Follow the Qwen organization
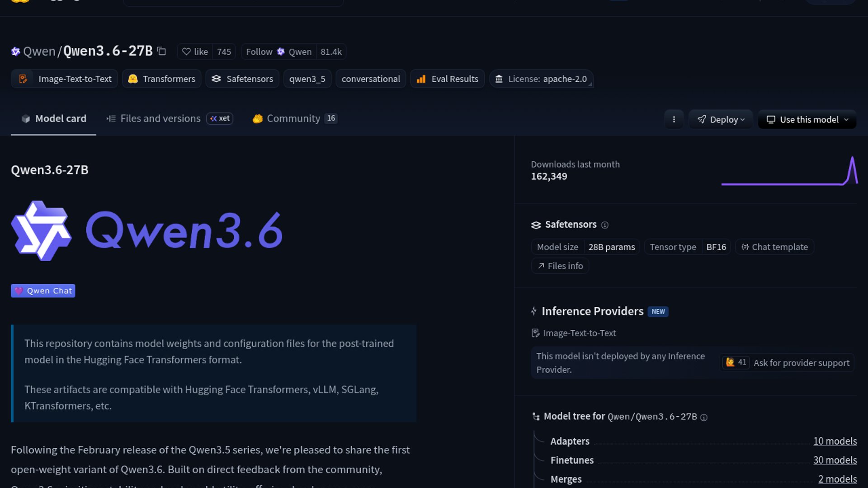Image resolution: width=868 pixels, height=488 pixels. tap(278, 52)
